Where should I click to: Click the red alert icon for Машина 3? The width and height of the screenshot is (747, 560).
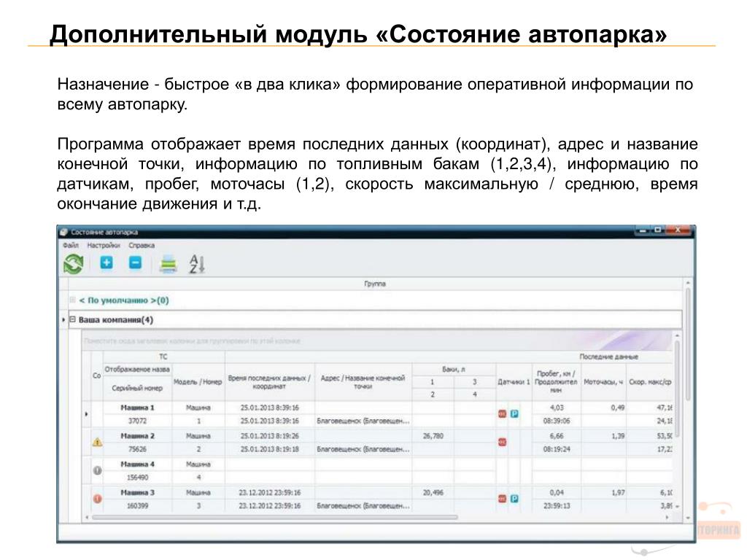pos(97,499)
